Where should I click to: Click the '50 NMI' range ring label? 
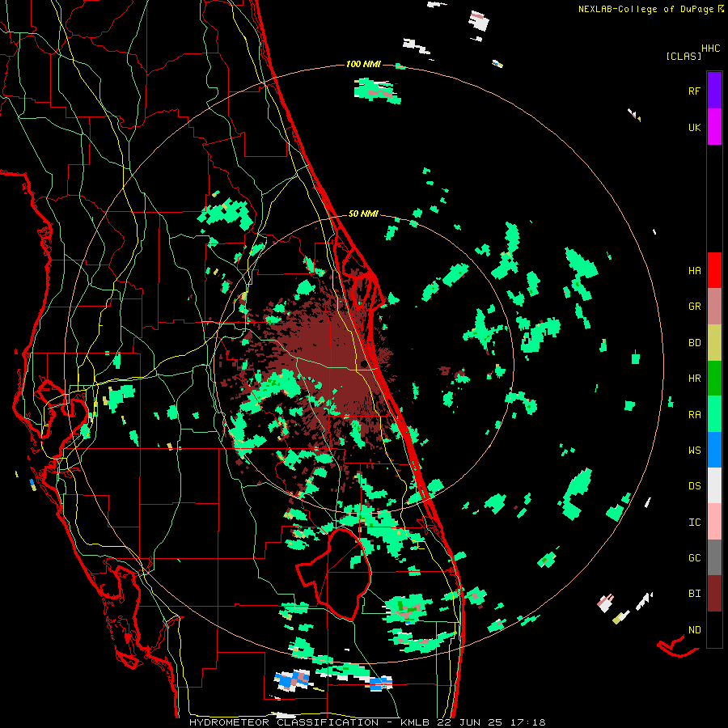(363, 214)
